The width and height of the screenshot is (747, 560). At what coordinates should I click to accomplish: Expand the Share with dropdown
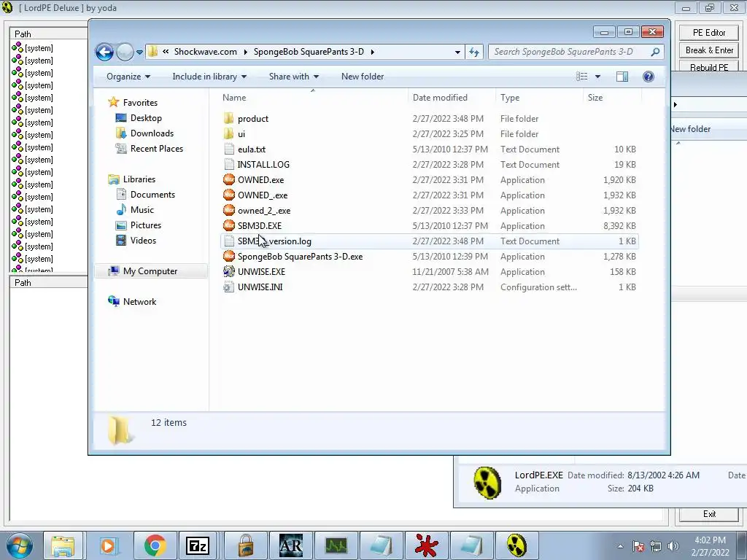coord(293,77)
